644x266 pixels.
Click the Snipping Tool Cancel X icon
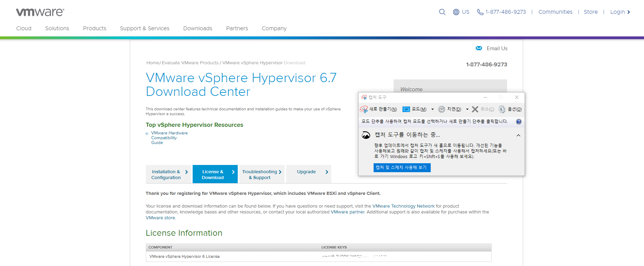pyautogui.click(x=475, y=109)
